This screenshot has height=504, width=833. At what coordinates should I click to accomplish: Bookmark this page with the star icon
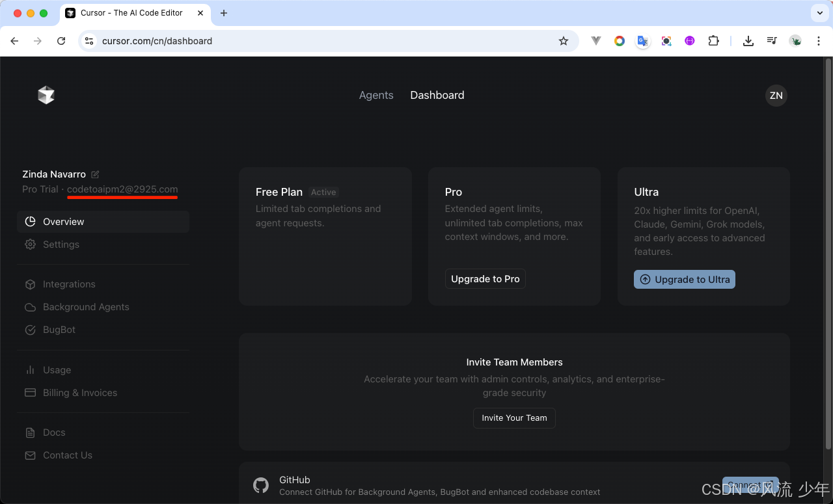click(x=564, y=41)
